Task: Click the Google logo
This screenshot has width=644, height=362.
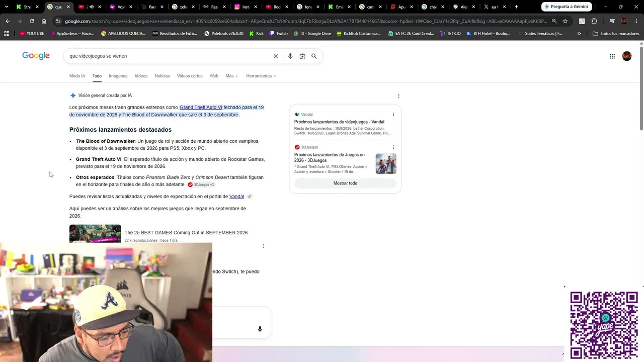Action: coord(36,56)
